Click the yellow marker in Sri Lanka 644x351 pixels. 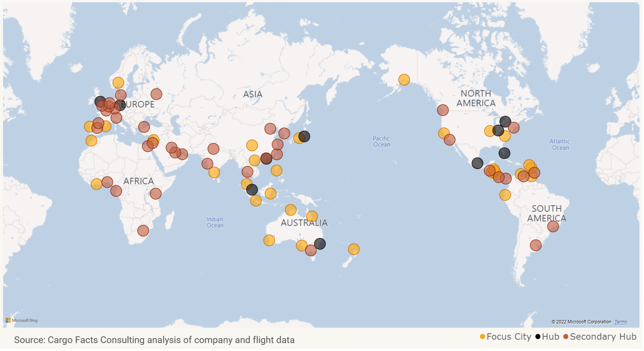(x=215, y=173)
